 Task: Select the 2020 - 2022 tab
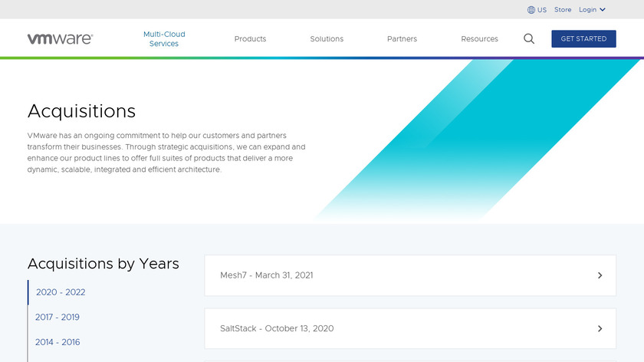point(61,292)
